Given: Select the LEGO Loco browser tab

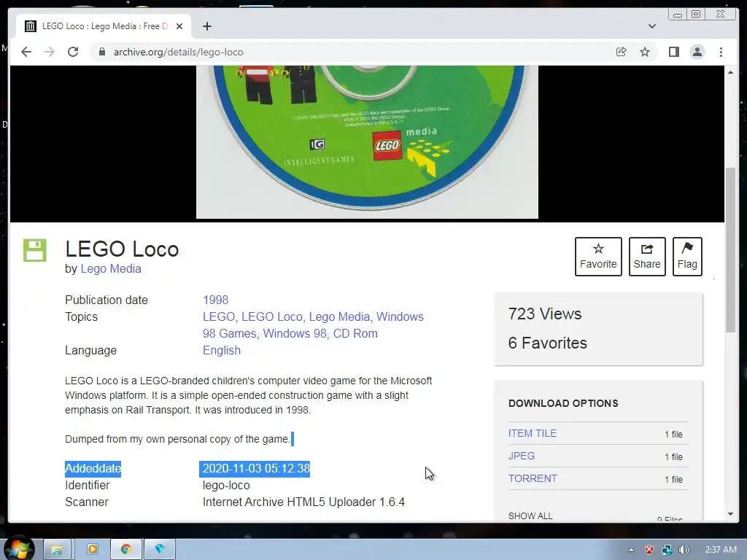Looking at the screenshot, I should pyautogui.click(x=104, y=26).
